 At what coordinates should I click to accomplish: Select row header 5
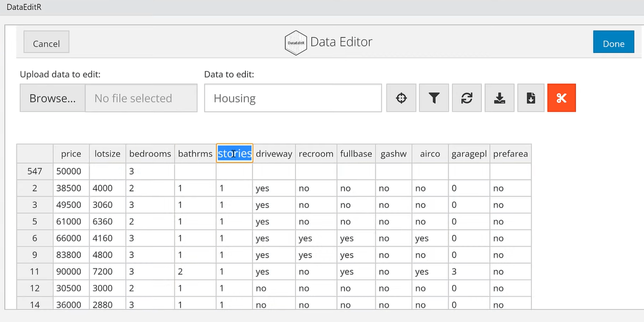click(x=35, y=221)
